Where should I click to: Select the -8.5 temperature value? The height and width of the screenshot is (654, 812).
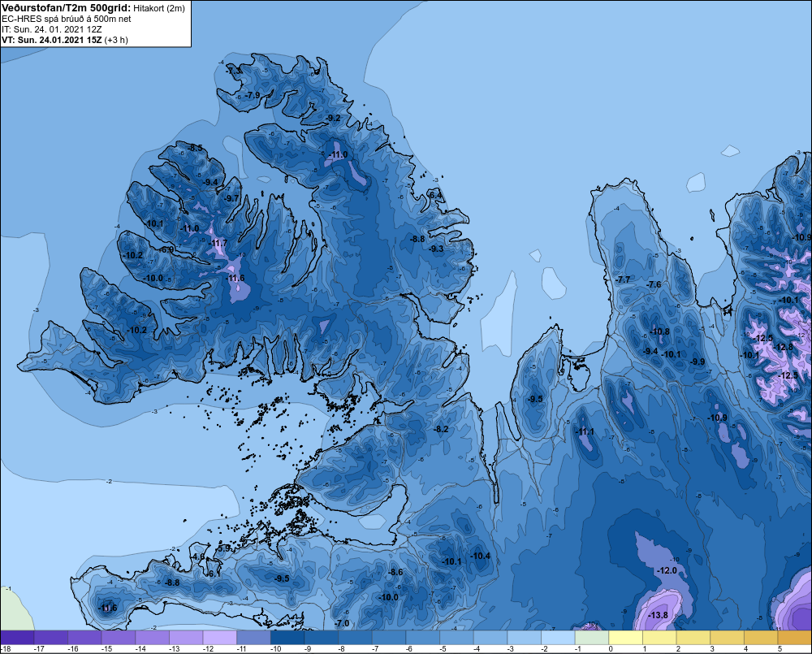pos(195,148)
